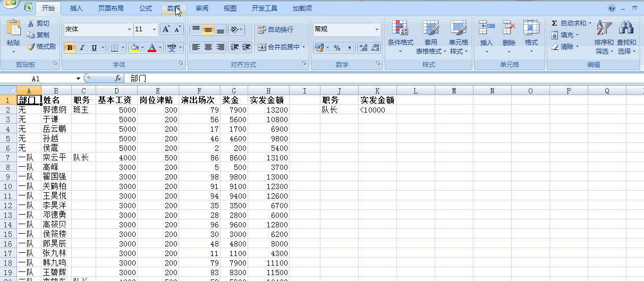Click the Insert cells (插入) icon
Image resolution: width=644 pixels, height=281 pixels.
487,28
